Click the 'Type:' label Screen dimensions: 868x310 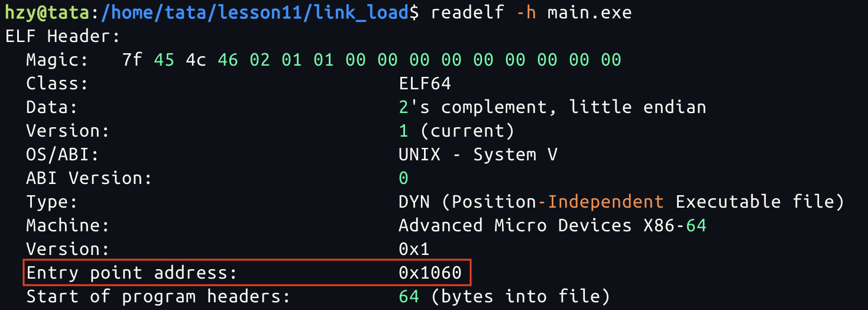point(52,202)
